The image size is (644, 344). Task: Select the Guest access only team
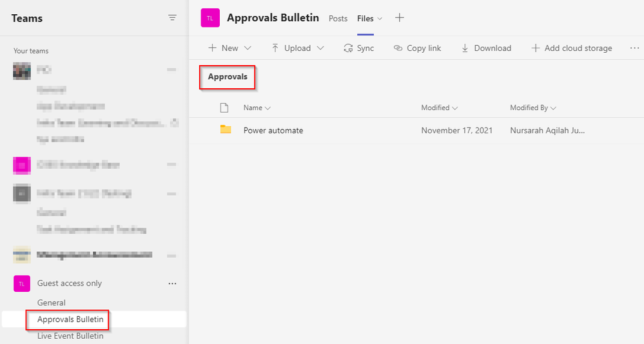click(70, 283)
